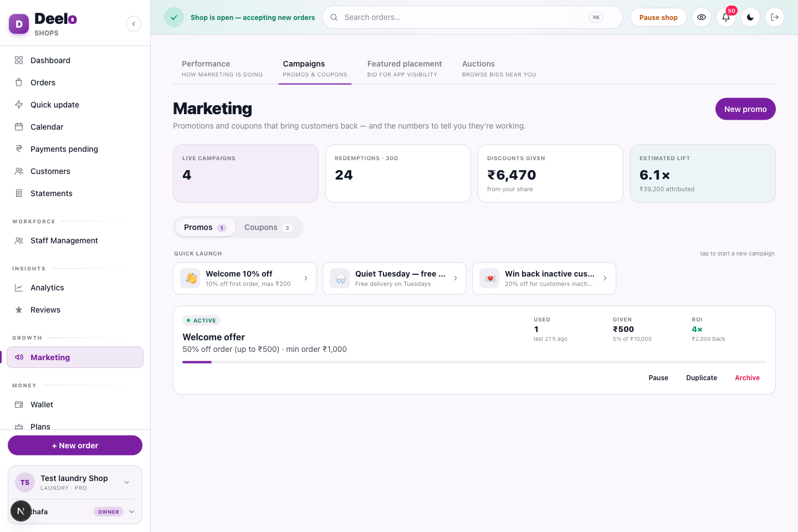Click + New order button
The image size is (798, 532).
pyautogui.click(x=75, y=446)
